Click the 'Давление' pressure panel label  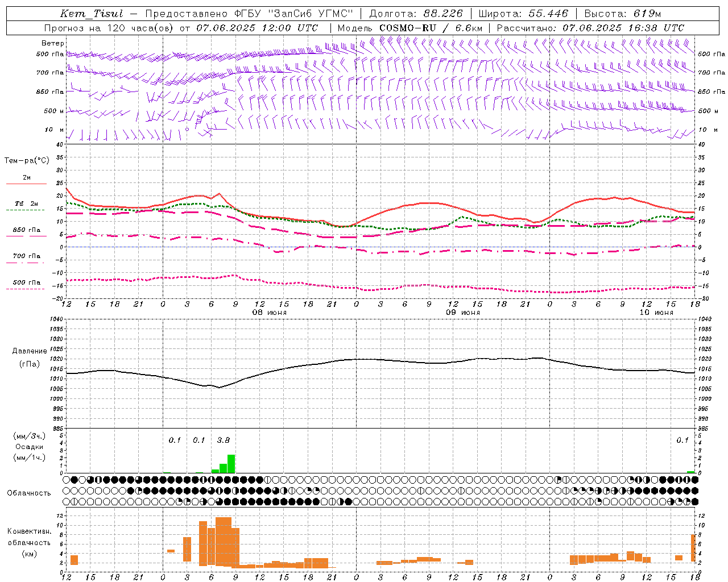30,351
